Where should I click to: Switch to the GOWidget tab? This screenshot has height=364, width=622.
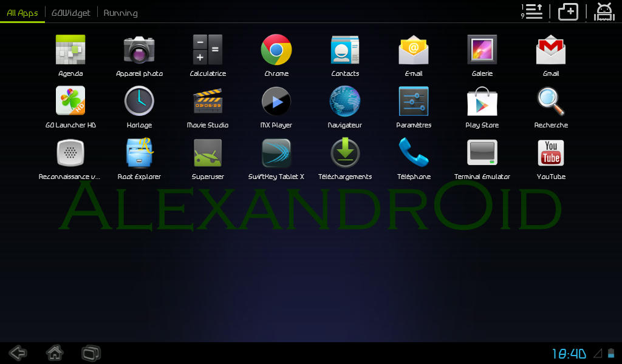pyautogui.click(x=71, y=13)
